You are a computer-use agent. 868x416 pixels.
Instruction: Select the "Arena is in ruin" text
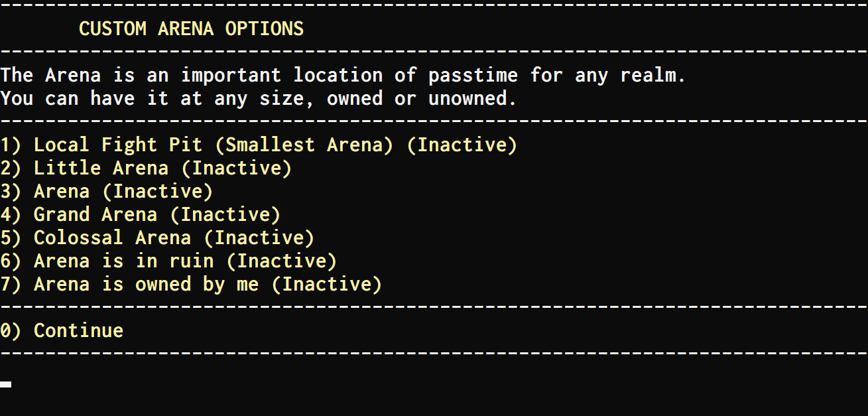[123, 261]
